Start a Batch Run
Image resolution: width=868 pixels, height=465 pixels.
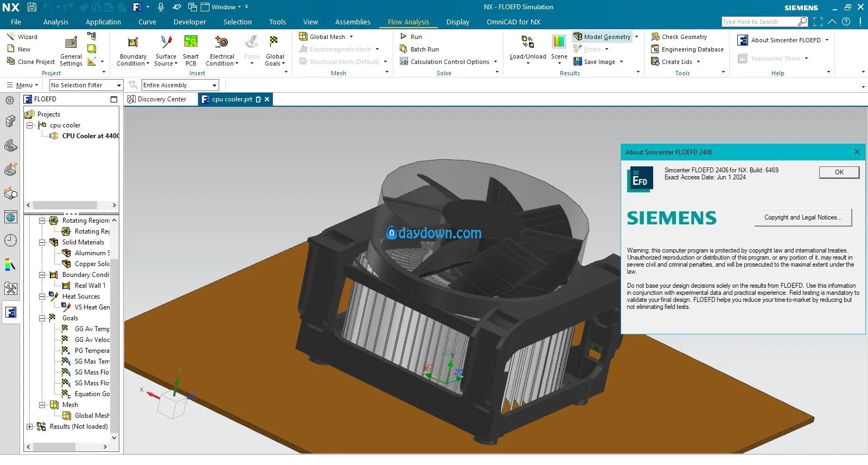(x=419, y=49)
